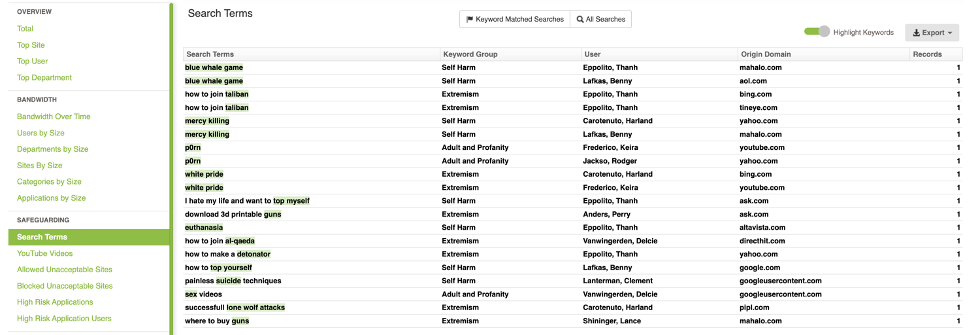Screen dimensions: 980x335
Task: Click 'I hate my life' search row
Action: tap(573, 201)
